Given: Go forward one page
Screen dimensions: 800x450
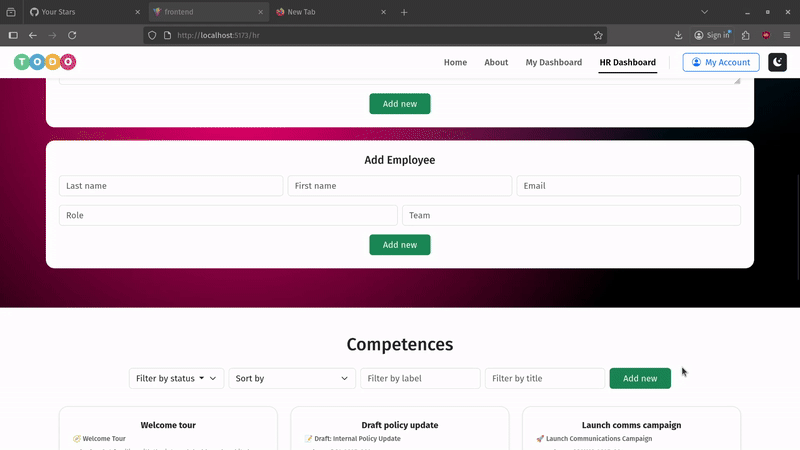Looking at the screenshot, I should coord(52,35).
